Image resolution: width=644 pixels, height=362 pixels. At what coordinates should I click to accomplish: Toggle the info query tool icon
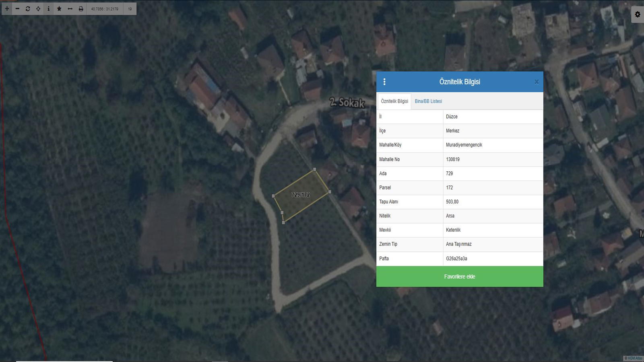tap(49, 8)
